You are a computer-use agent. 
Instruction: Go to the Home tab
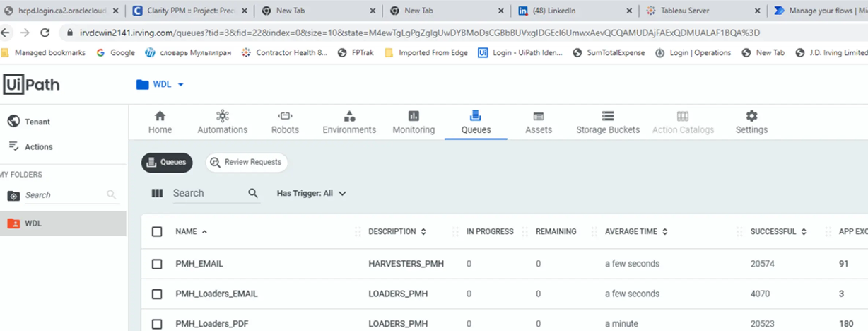tap(160, 122)
